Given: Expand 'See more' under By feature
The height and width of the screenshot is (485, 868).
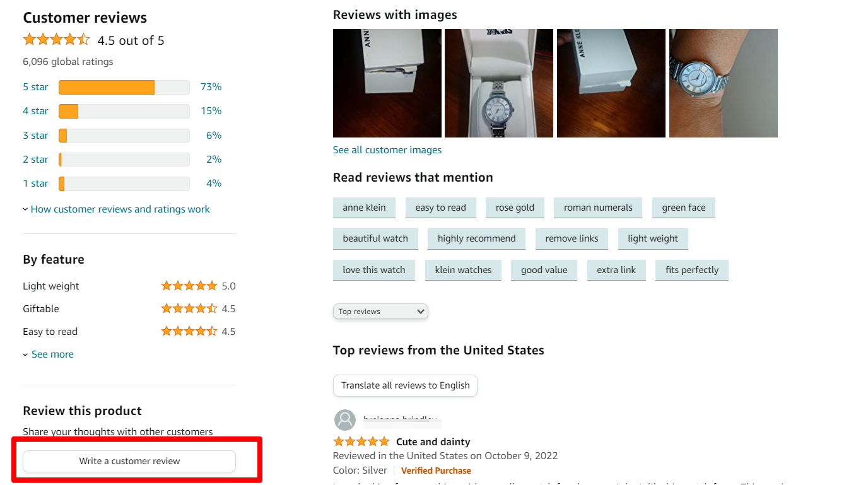Looking at the screenshot, I should tap(52, 354).
